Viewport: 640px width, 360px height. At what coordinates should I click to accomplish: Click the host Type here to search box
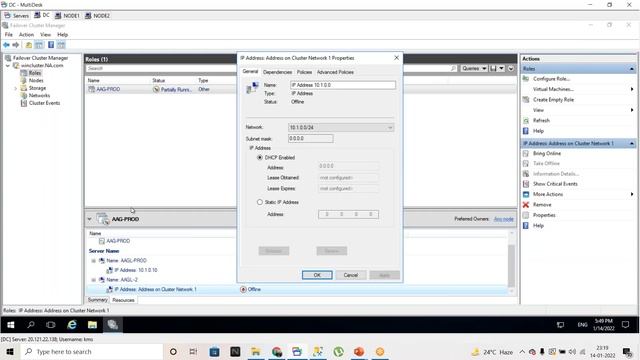coord(92,352)
